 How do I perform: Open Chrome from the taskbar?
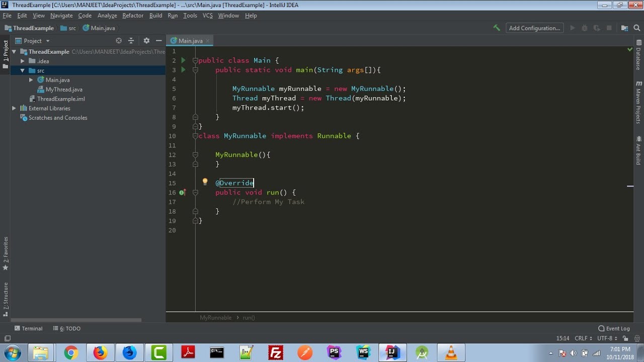click(71, 353)
